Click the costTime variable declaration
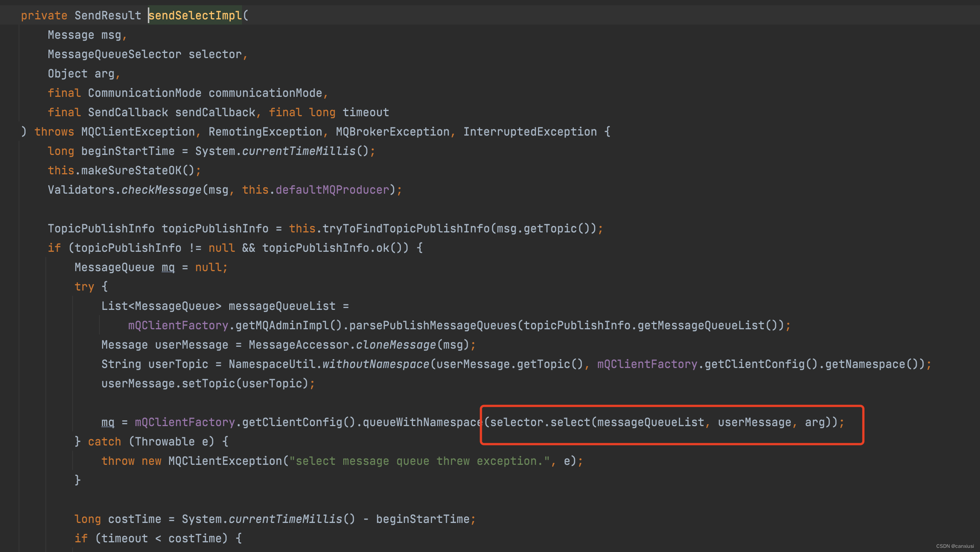 coord(134,519)
